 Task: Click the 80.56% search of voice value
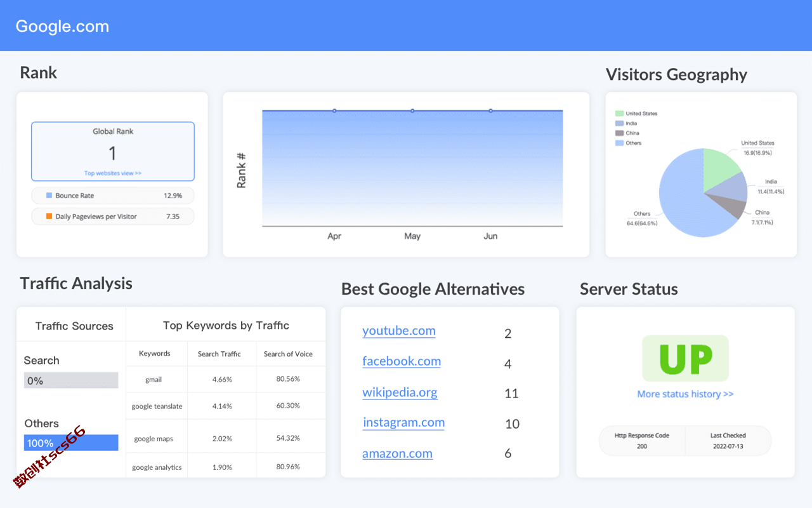(288, 378)
